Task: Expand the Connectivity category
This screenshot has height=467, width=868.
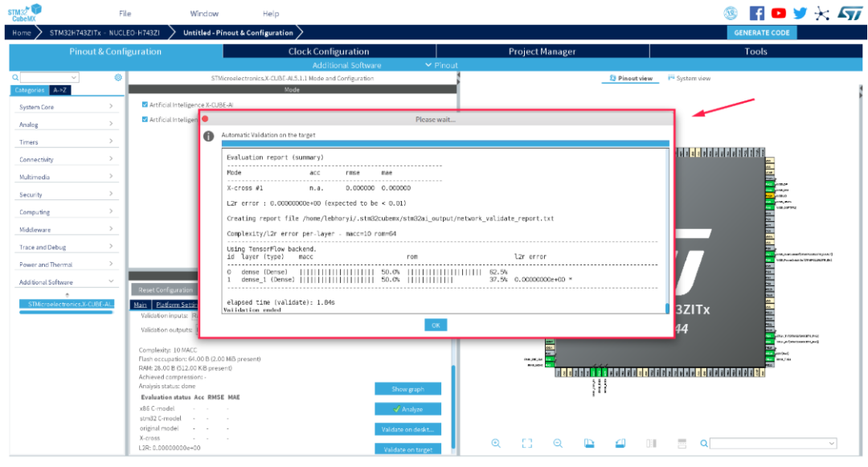Action: point(65,159)
